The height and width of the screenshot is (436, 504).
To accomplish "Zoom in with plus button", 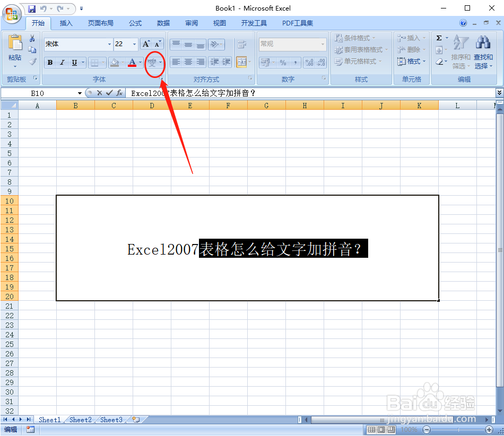I will coord(489,430).
